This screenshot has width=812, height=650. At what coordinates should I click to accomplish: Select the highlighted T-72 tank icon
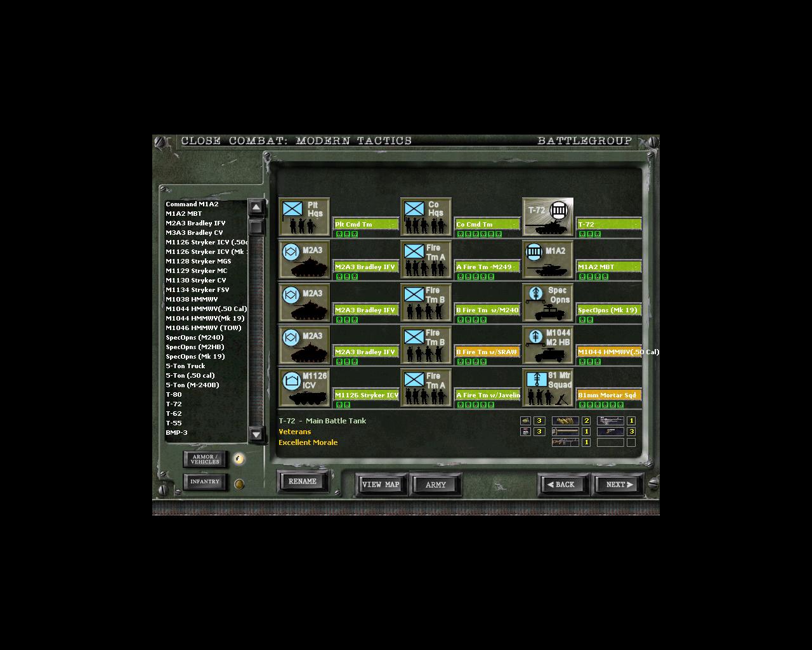(548, 216)
